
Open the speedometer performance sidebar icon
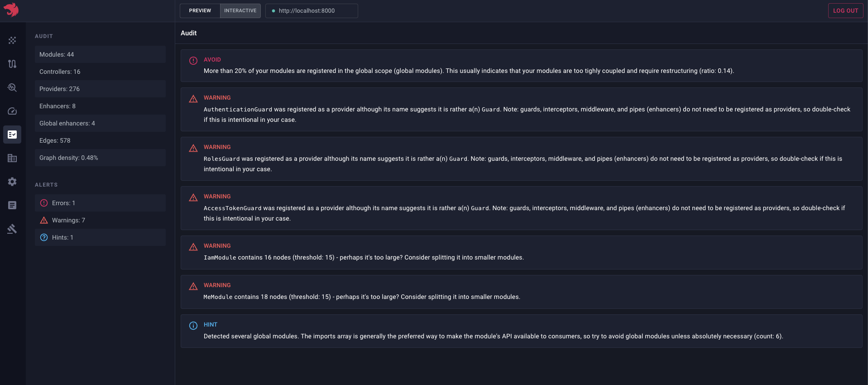[x=12, y=111]
